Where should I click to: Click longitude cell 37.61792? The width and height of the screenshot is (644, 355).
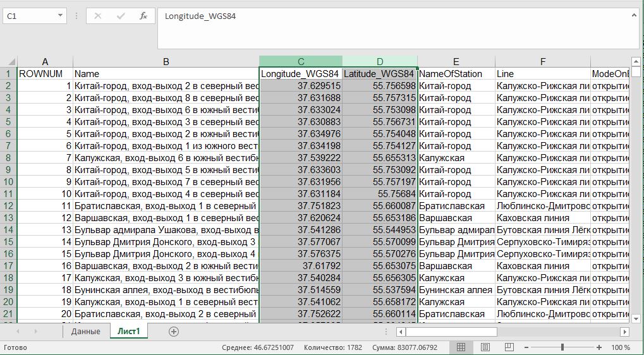(x=301, y=266)
